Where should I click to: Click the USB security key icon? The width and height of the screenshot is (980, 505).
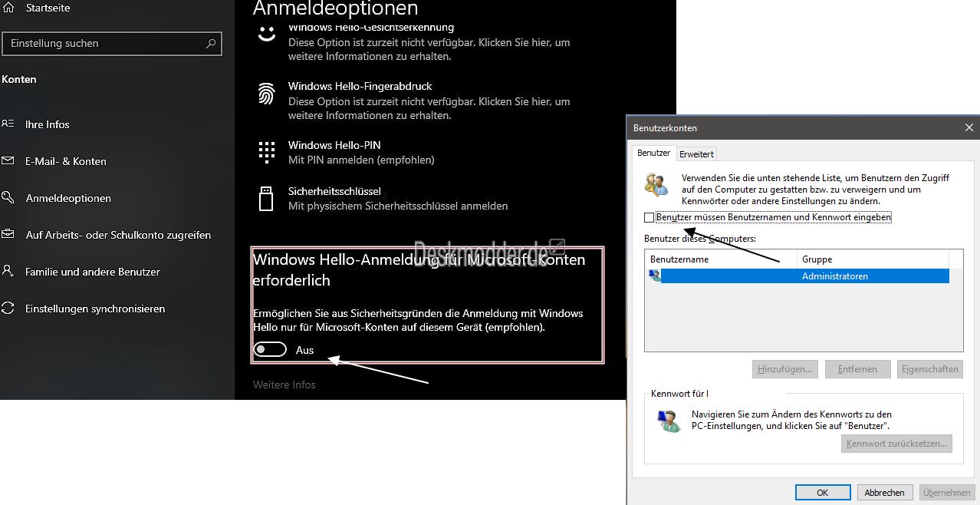pyautogui.click(x=266, y=198)
